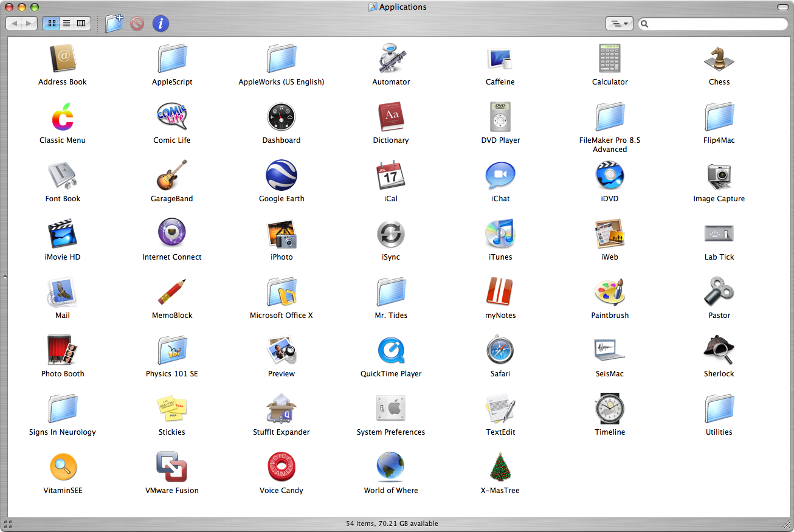The height and width of the screenshot is (532, 794).
Task: Select the Google Earth globe icon
Action: (x=281, y=176)
